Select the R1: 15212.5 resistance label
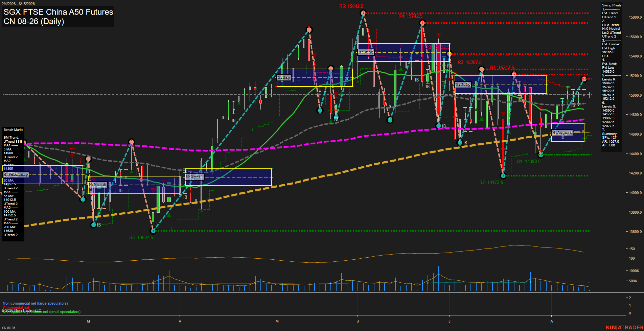This screenshot has width=644, height=331. coord(502,68)
